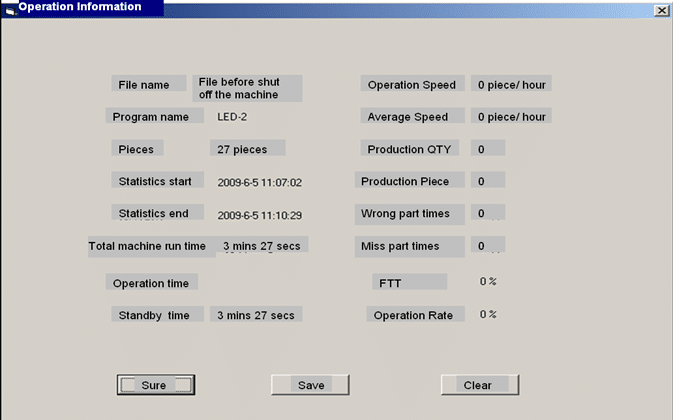The height and width of the screenshot is (420, 673).
Task: Click the Program name label
Action: (155, 116)
